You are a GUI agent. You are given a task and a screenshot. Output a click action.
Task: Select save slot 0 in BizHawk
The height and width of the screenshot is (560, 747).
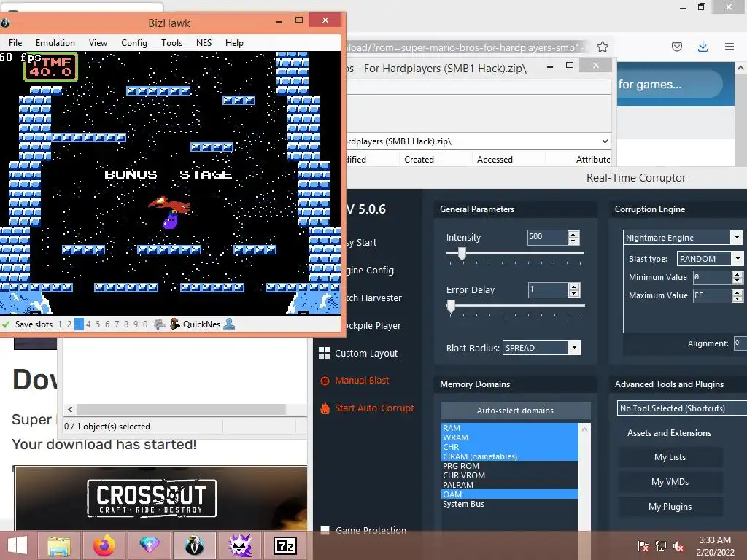coord(145,324)
